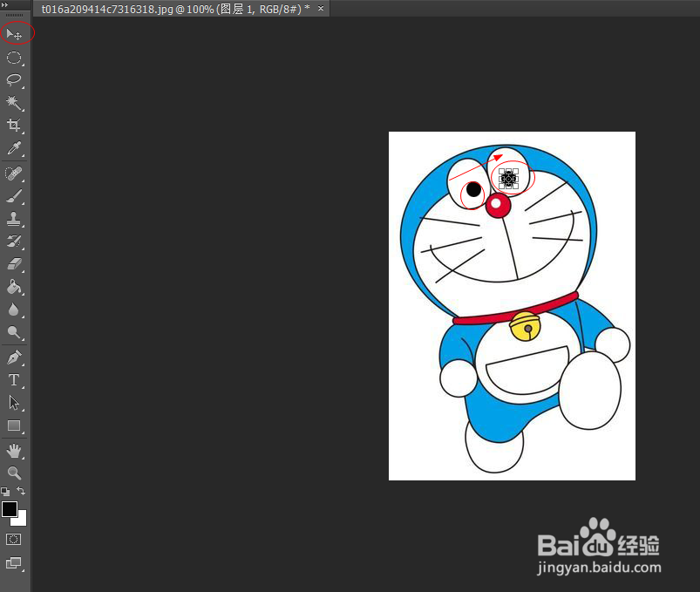Select the Eraser tool
700x592 pixels.
coord(14,264)
